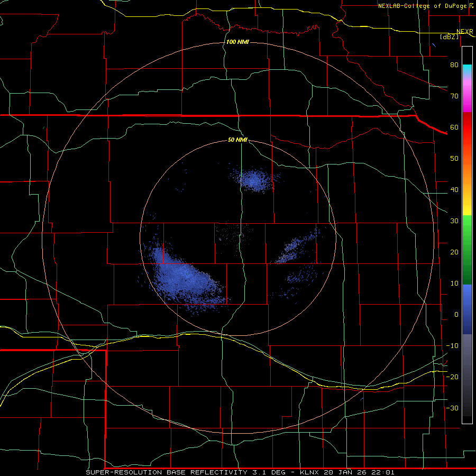The image size is (476, 476).
Task: Click the [dBZ] unit label
Action: click(x=449, y=36)
